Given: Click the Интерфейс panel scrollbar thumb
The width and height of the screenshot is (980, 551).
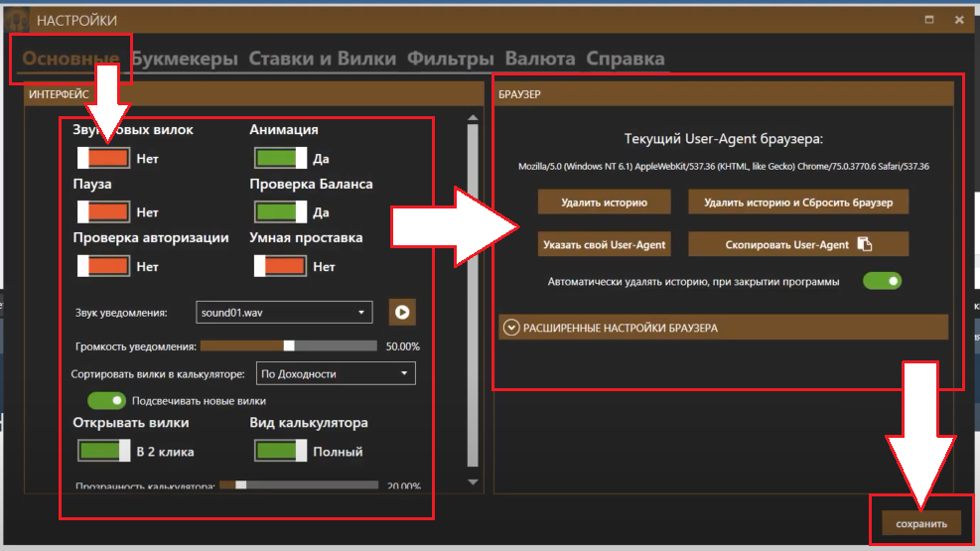Looking at the screenshot, I should click(474, 296).
